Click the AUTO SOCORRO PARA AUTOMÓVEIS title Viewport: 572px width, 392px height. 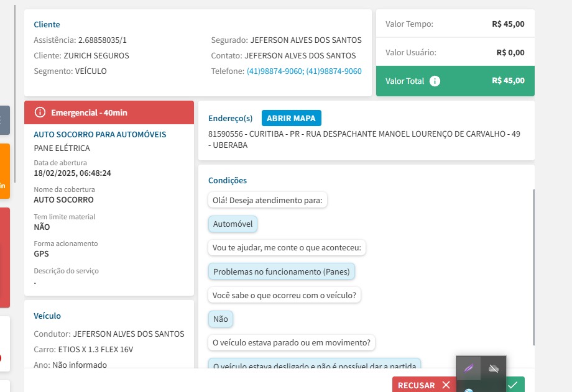click(100, 135)
